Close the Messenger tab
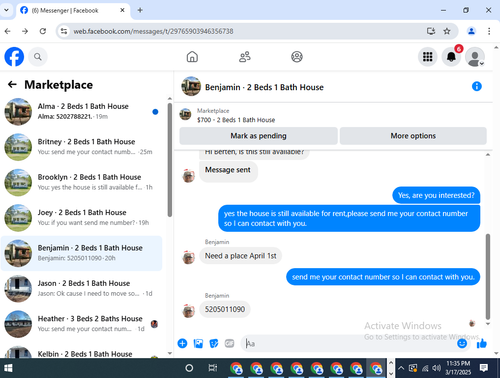This screenshot has width=500, height=378. (x=122, y=10)
